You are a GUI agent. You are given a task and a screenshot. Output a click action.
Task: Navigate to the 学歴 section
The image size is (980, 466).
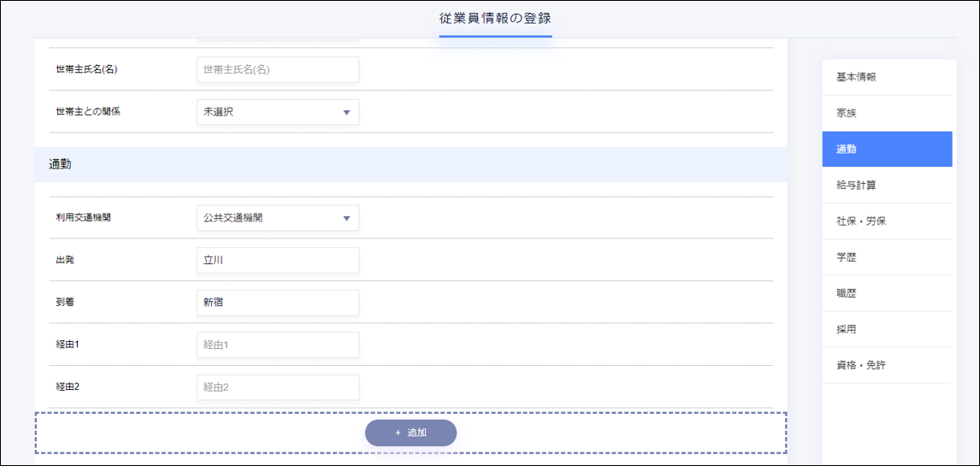coord(887,257)
